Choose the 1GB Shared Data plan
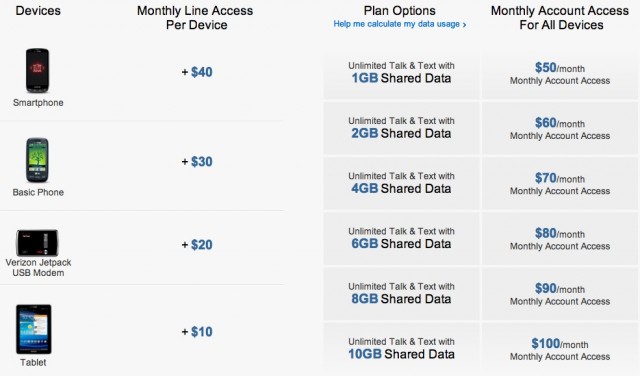This screenshot has height=376, width=640. click(x=401, y=72)
